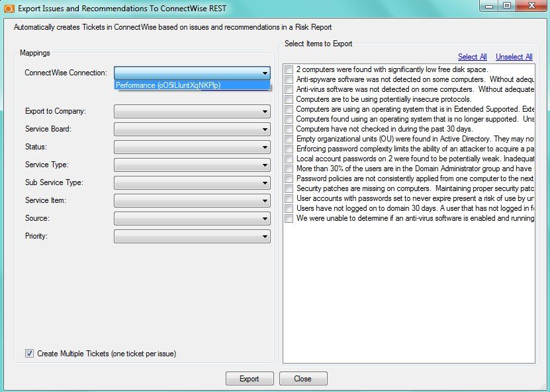Check the Anti-spyware not detected issue

pyautogui.click(x=289, y=79)
